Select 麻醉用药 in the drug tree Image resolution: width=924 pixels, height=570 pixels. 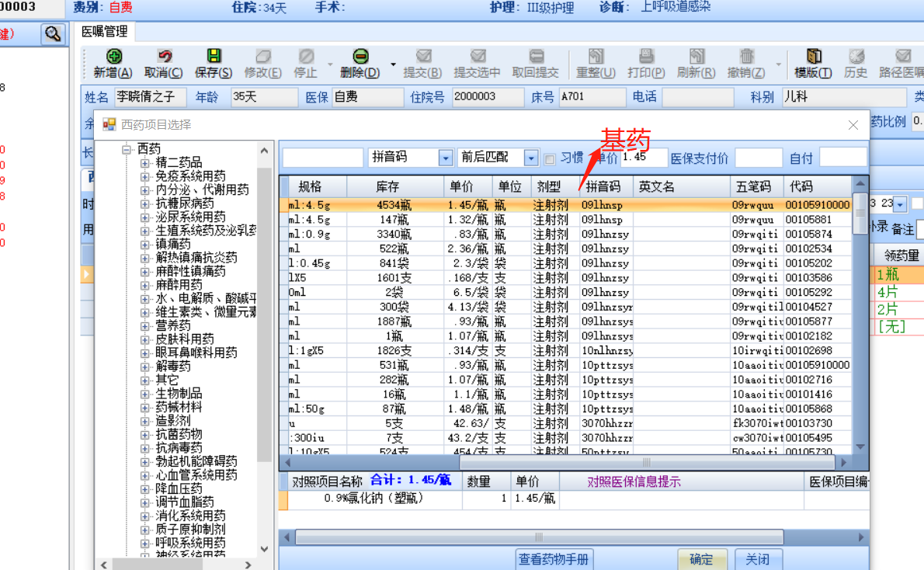[179, 285]
